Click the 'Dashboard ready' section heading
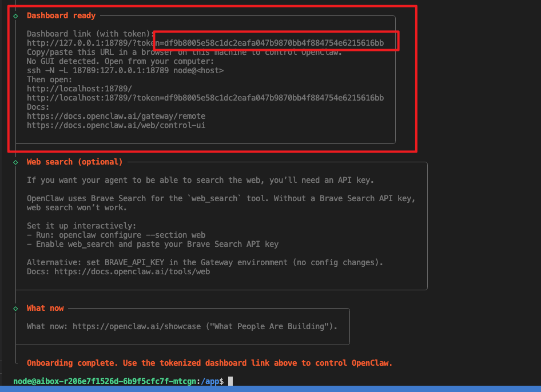Screen dimensions: 541x392 [x=61, y=15]
